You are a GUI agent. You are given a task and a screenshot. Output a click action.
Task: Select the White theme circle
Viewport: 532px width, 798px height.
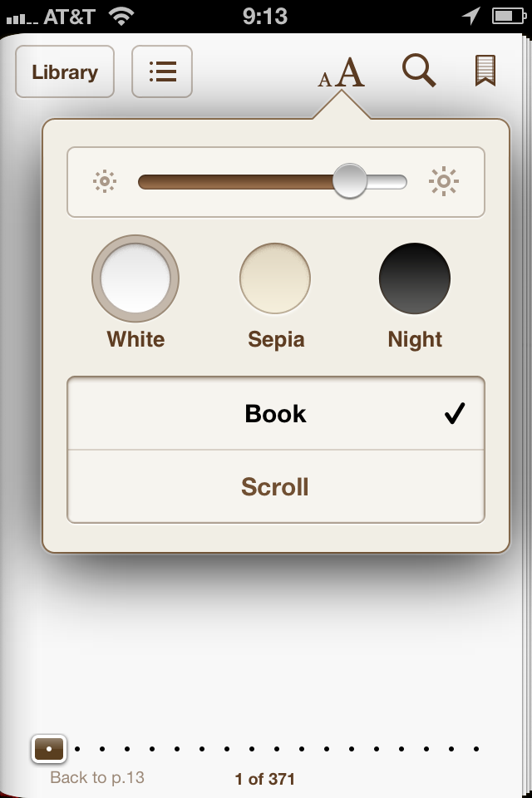tap(135, 278)
